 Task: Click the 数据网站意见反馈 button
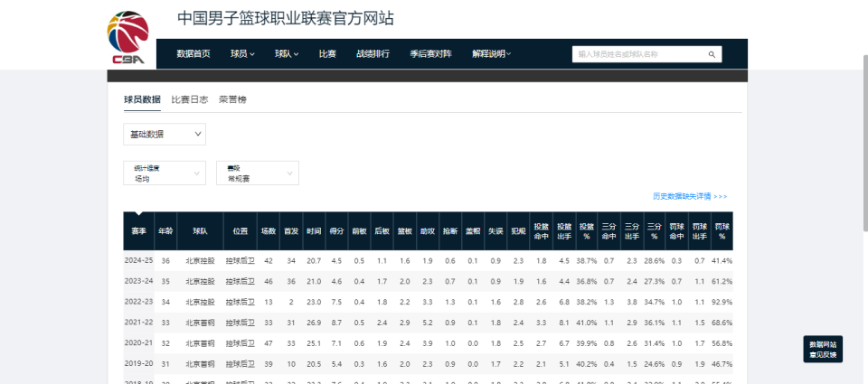823,349
